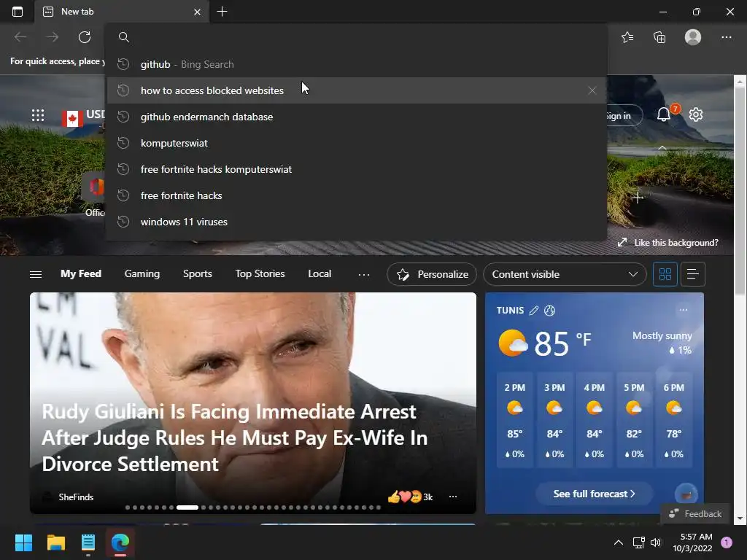Open page settings gear icon
747x560 pixels.
click(695, 114)
